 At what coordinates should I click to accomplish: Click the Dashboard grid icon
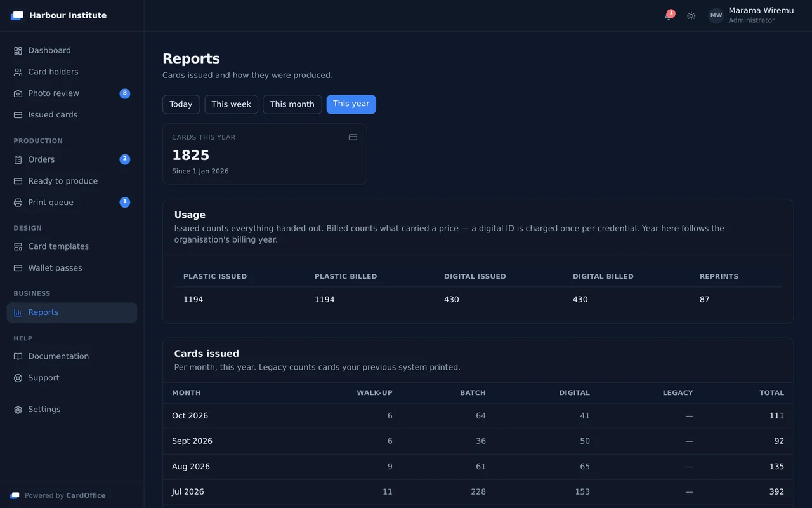point(18,50)
